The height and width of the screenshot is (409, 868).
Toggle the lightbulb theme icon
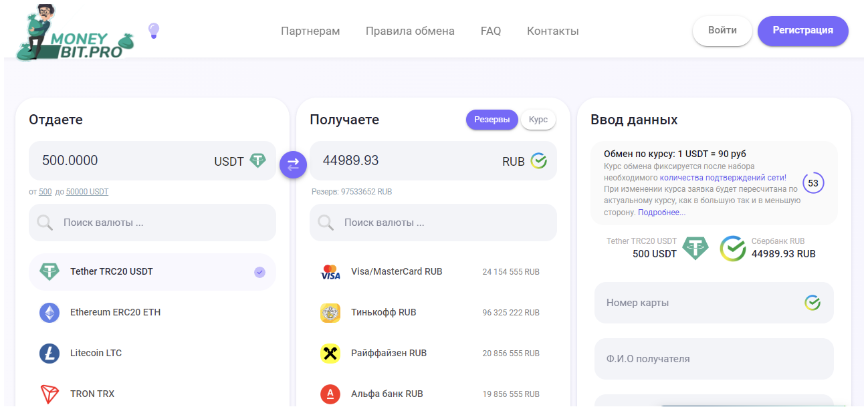pyautogui.click(x=154, y=31)
